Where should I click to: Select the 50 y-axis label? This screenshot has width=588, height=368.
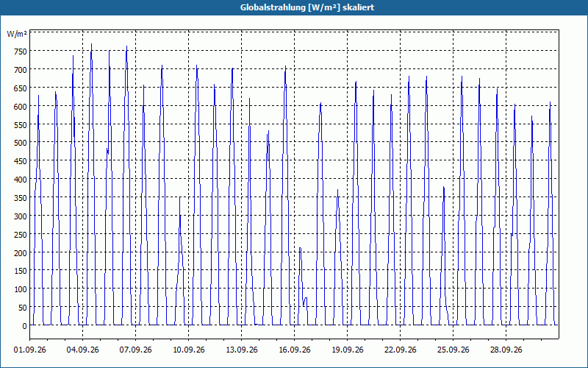pos(23,308)
